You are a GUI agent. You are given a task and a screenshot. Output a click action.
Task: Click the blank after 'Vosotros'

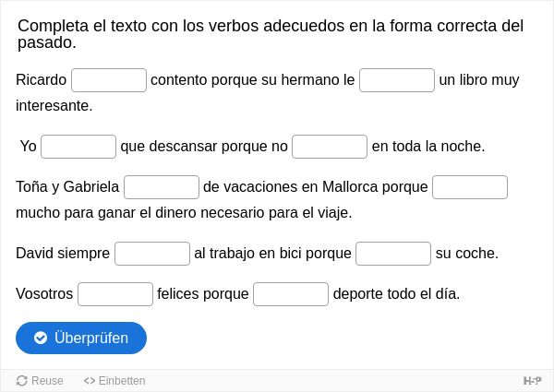[115, 294]
